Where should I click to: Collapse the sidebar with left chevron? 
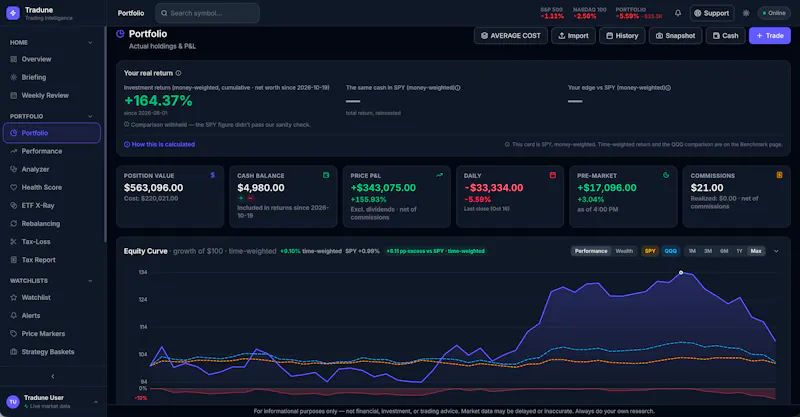point(53,376)
